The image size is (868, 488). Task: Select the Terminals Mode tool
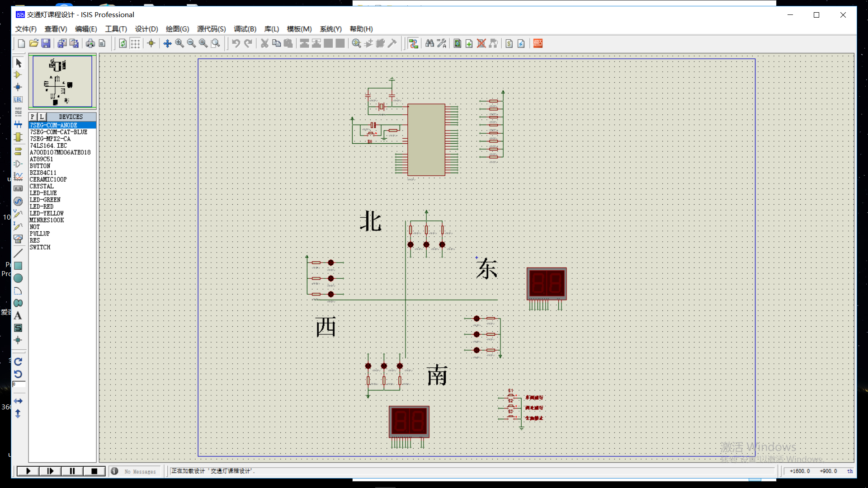18,151
